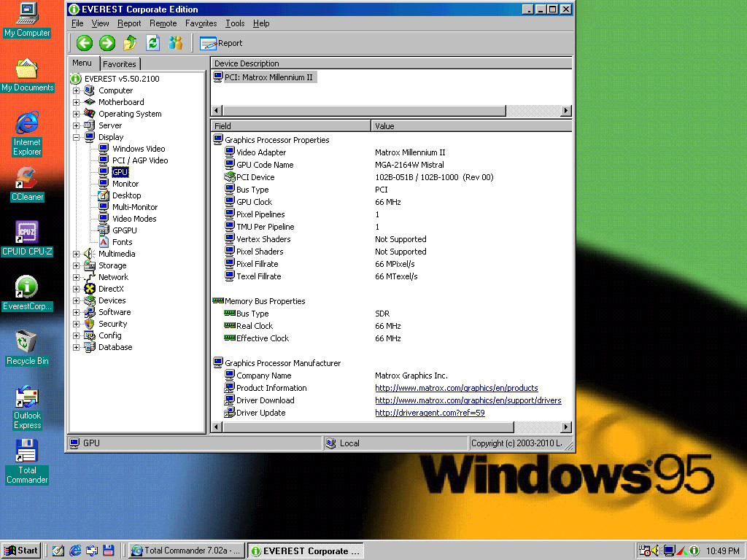This screenshot has height=560, width=747.
Task: Open the Start menu
Action: point(20,551)
